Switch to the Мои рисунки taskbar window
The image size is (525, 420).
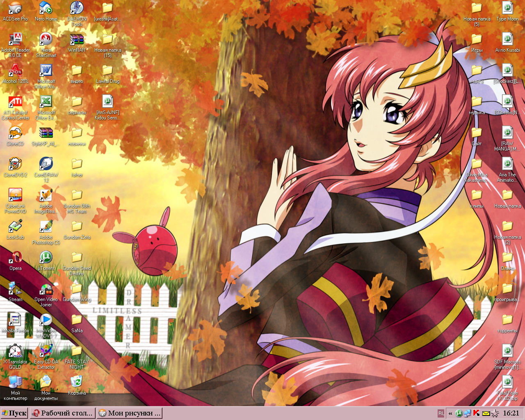pyautogui.click(x=129, y=413)
